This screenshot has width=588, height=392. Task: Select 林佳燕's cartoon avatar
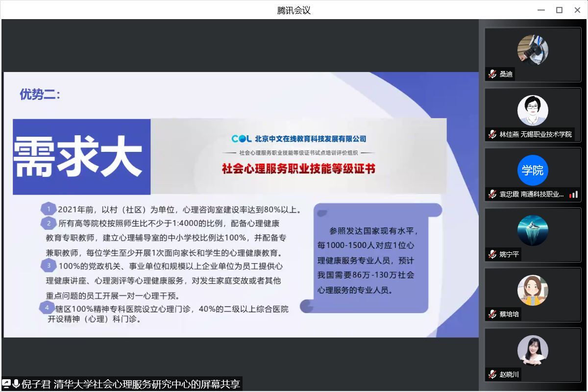[533, 110]
